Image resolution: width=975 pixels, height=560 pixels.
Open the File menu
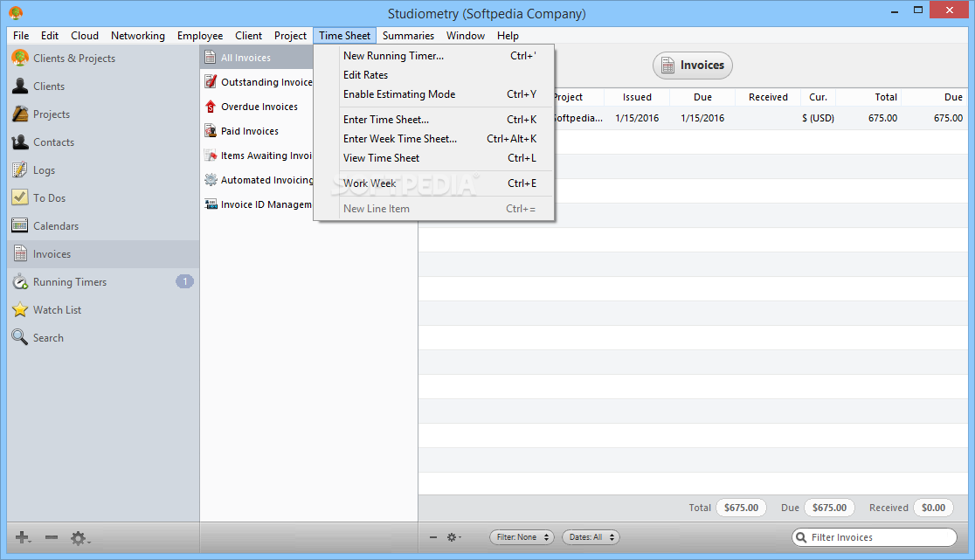(21, 36)
